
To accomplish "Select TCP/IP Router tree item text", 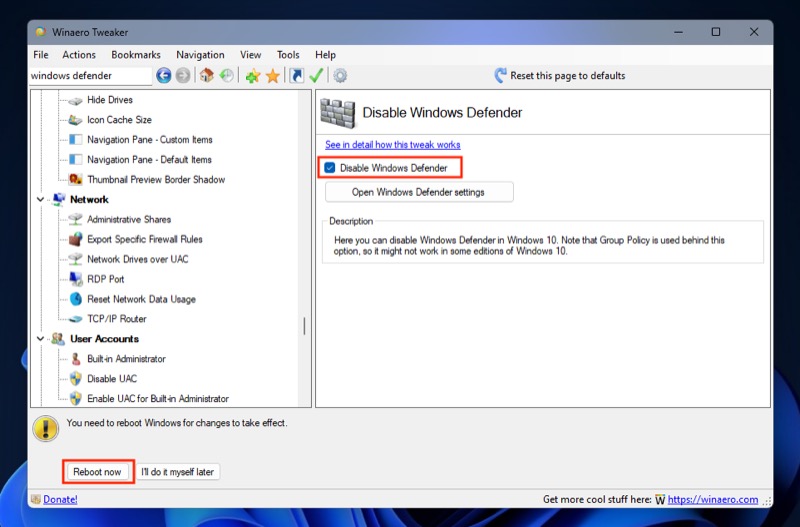I will pos(116,319).
